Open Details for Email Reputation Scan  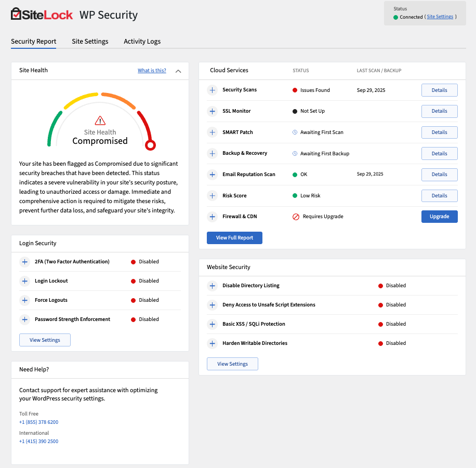coord(439,175)
